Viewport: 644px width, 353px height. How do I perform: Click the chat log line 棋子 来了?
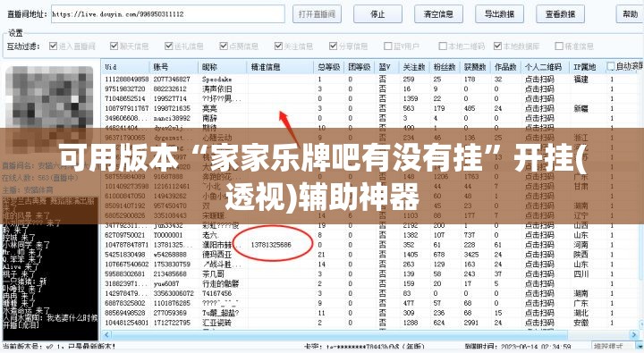click(x=19, y=274)
